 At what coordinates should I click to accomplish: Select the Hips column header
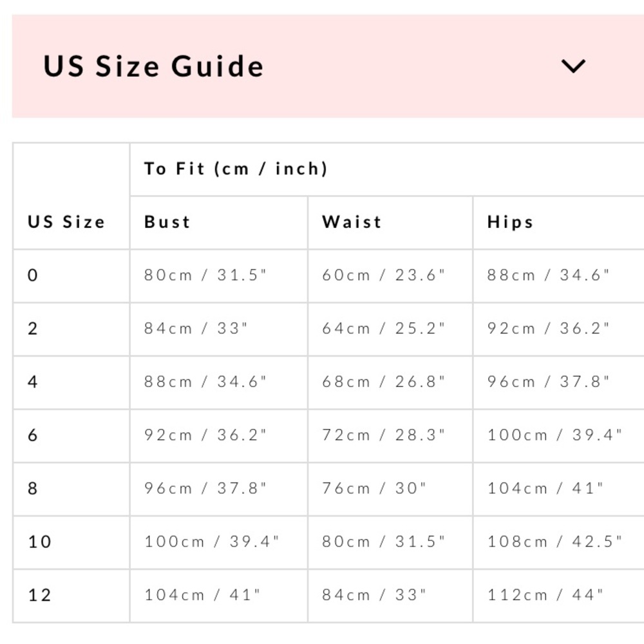click(511, 222)
